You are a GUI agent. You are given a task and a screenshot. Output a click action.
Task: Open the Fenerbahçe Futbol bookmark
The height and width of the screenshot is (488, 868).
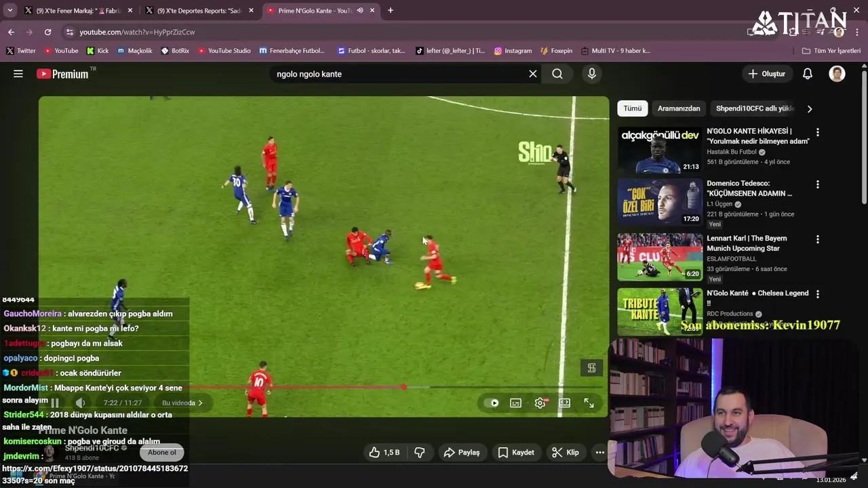[292, 51]
